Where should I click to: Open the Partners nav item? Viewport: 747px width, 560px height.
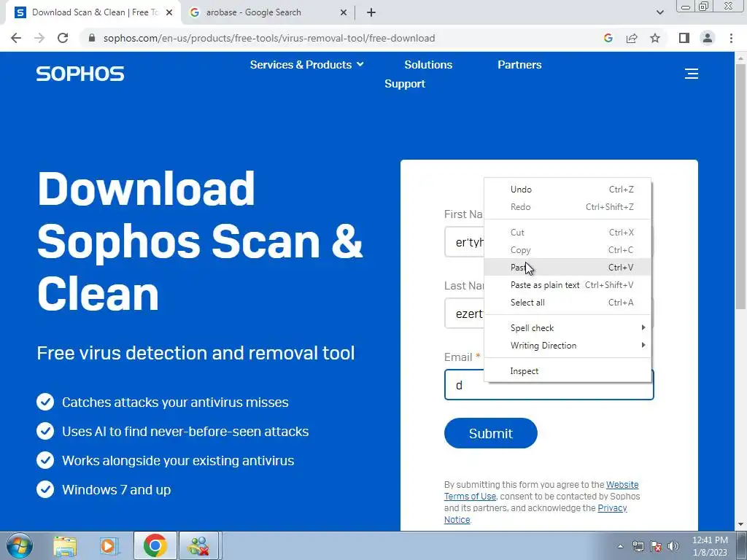(519, 65)
